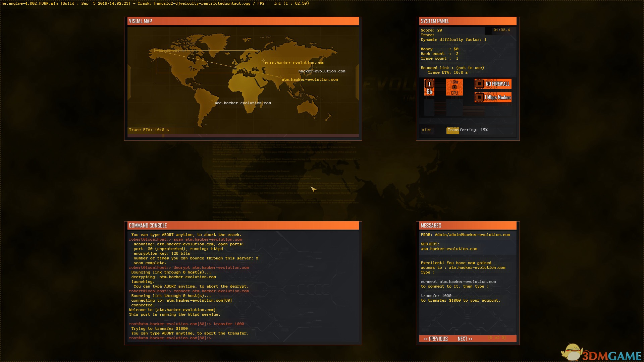Click the console command prompt line
The height and width of the screenshot is (362, 644).
coord(170,338)
